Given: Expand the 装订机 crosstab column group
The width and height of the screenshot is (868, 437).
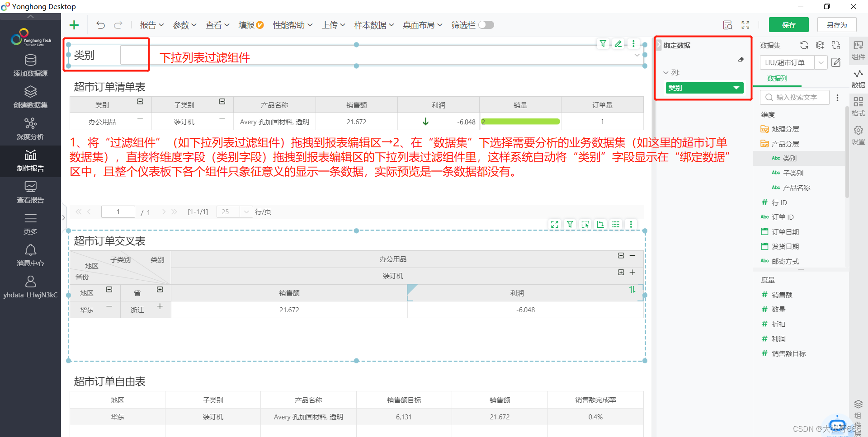Looking at the screenshot, I should coord(621,272).
